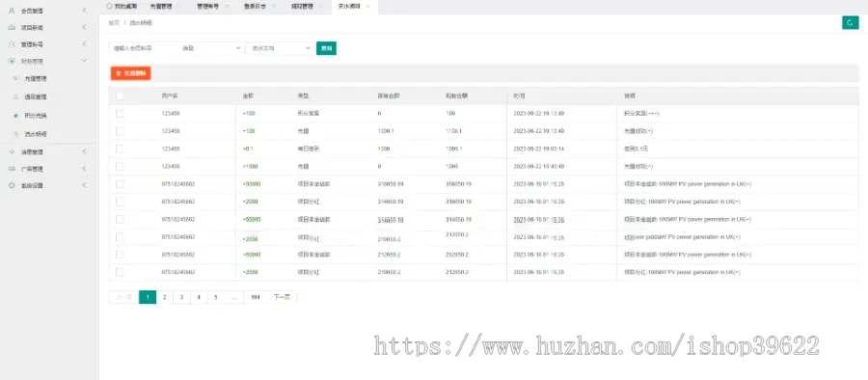Collapse the 财务管理 sidebar menu chevron
868x380 pixels.
tap(84, 61)
